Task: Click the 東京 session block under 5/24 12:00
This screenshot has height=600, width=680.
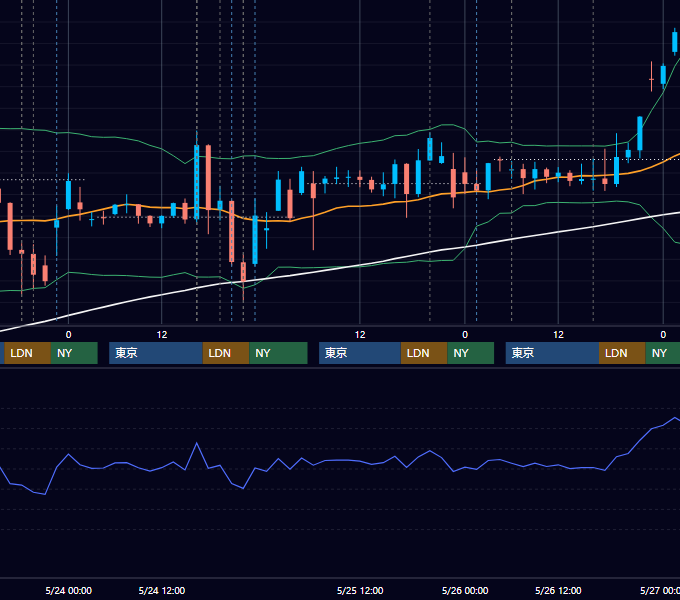Action: click(156, 353)
